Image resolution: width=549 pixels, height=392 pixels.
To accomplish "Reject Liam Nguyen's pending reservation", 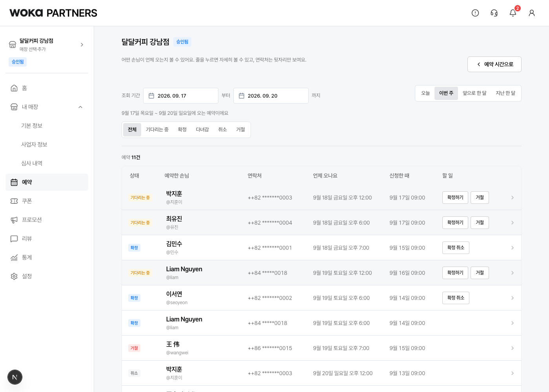I will pos(480,273).
